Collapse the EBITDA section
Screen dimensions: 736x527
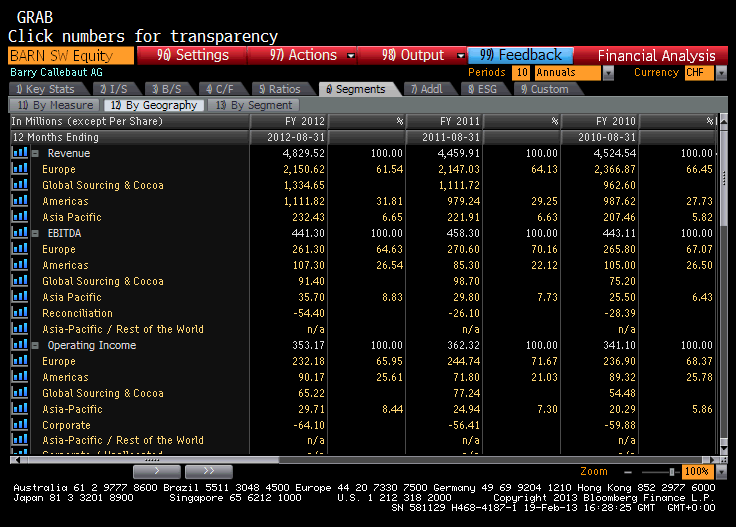click(x=36, y=233)
